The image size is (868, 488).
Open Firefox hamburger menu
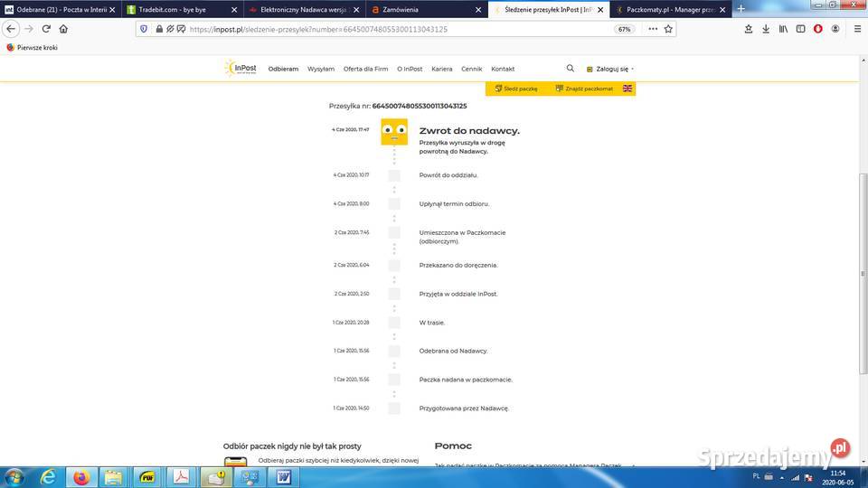click(857, 29)
